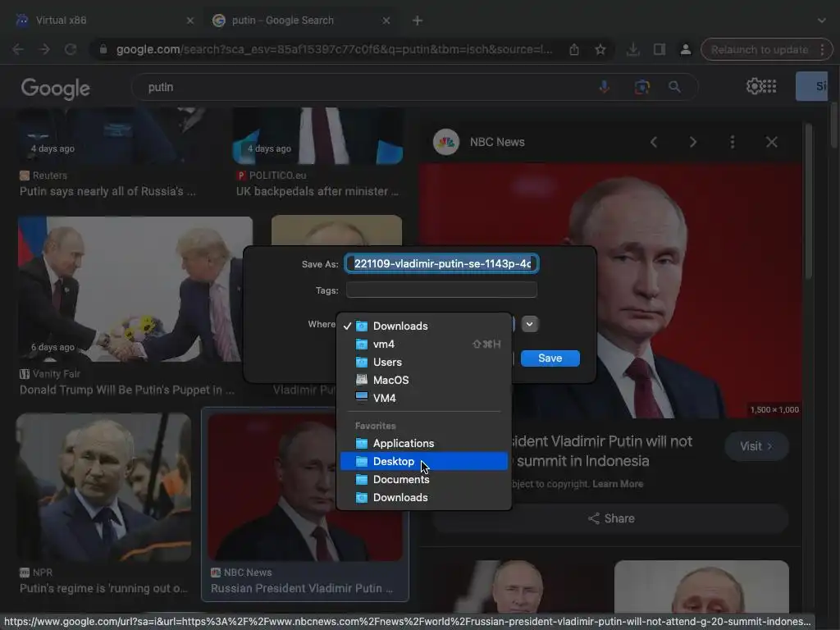Open the profile icon
This screenshot has width=840, height=630.
(685, 49)
